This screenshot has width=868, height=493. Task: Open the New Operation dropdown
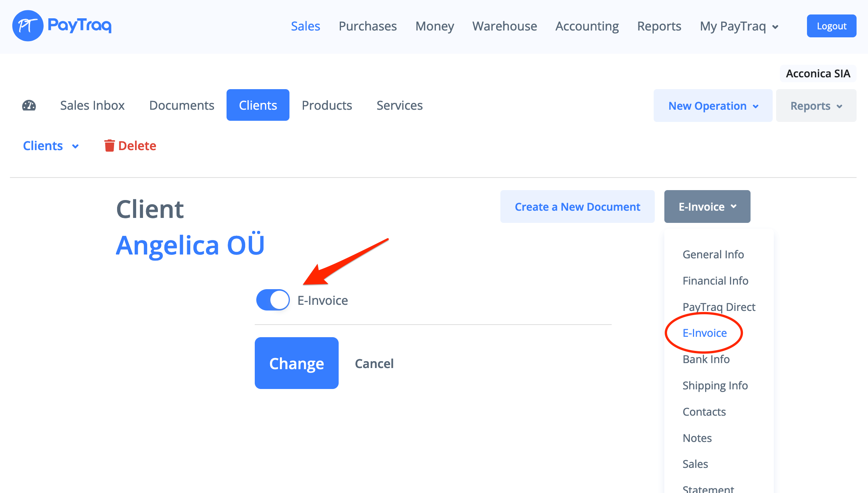click(x=713, y=106)
